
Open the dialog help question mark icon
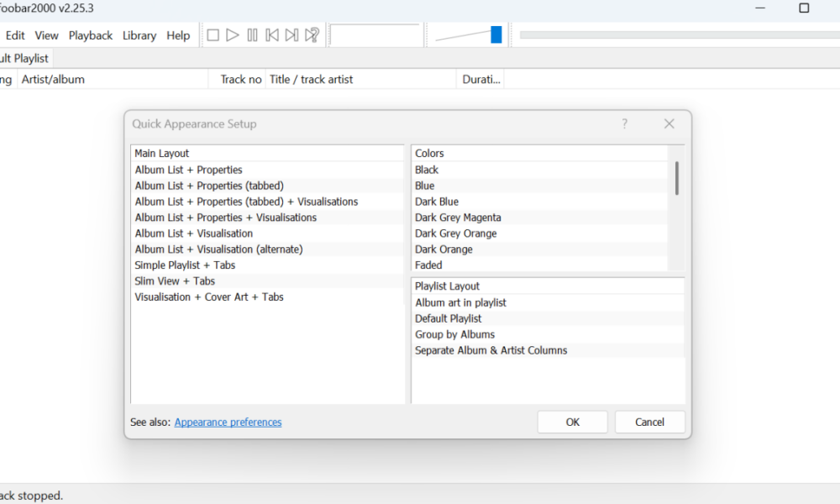624,123
